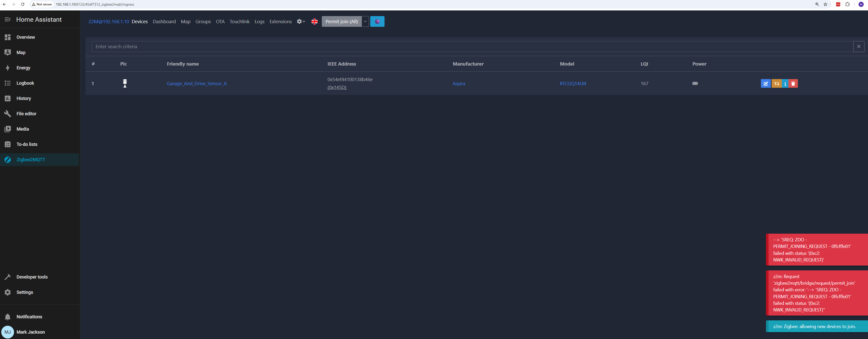
Task: Go to the OTA tab
Action: [x=220, y=22]
